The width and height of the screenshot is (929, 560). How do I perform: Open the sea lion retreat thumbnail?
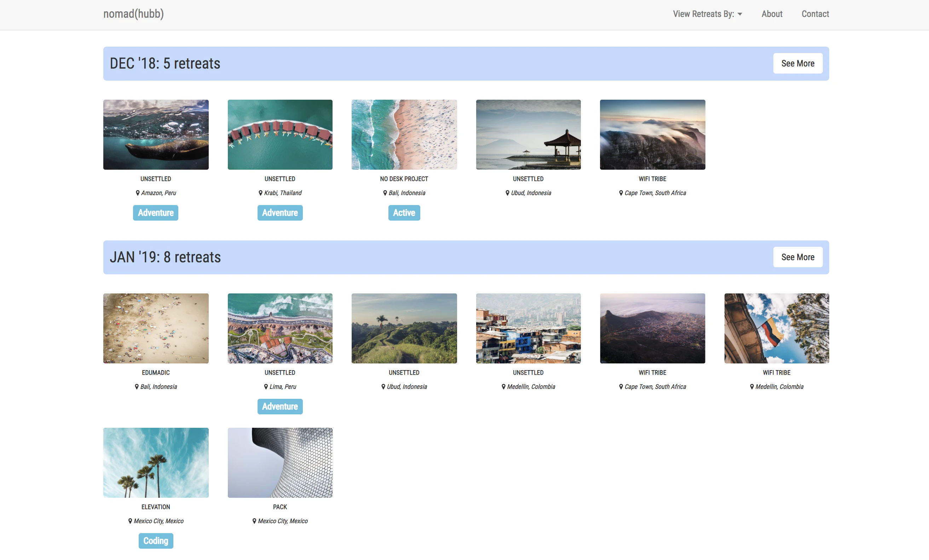(x=156, y=135)
